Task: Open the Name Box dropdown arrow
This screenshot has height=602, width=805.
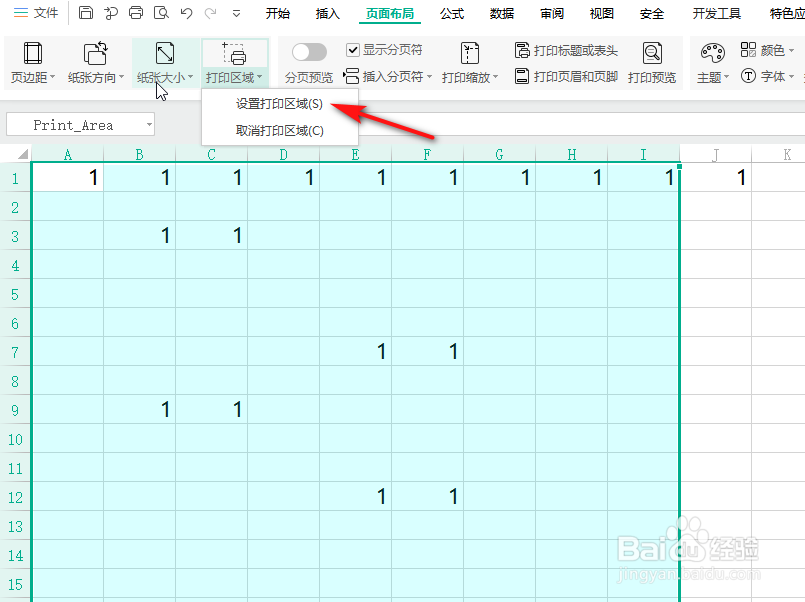Action: [149, 125]
